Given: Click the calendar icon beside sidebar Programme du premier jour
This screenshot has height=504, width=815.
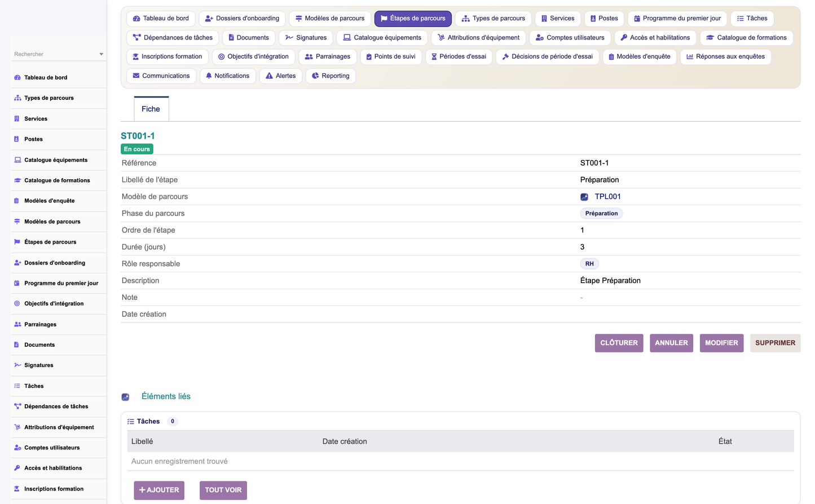Looking at the screenshot, I should click(17, 284).
